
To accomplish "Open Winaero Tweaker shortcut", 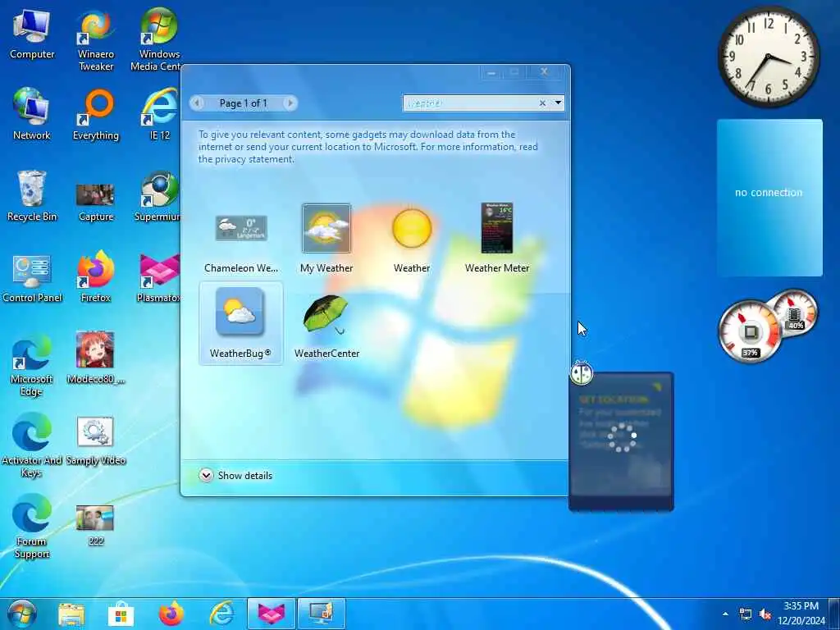I will point(96,41).
